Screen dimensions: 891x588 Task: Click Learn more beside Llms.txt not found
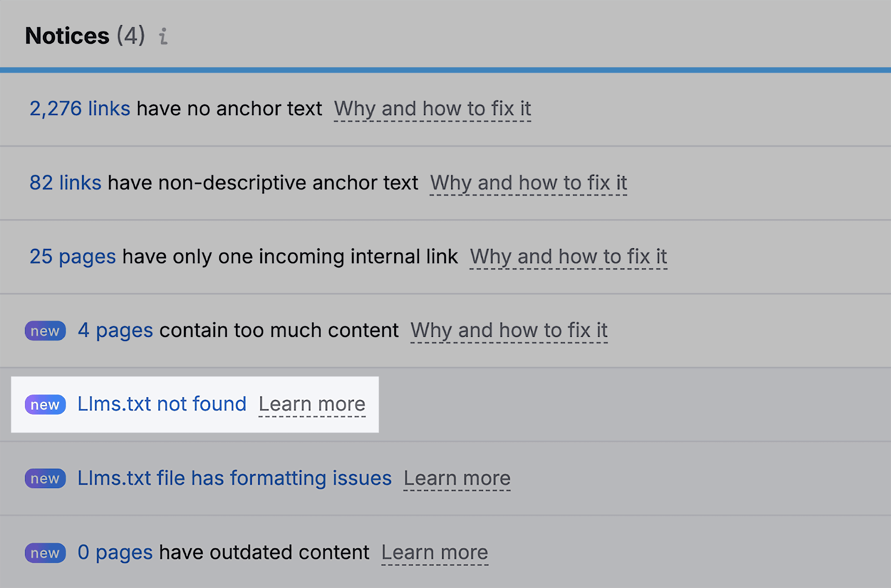point(311,404)
